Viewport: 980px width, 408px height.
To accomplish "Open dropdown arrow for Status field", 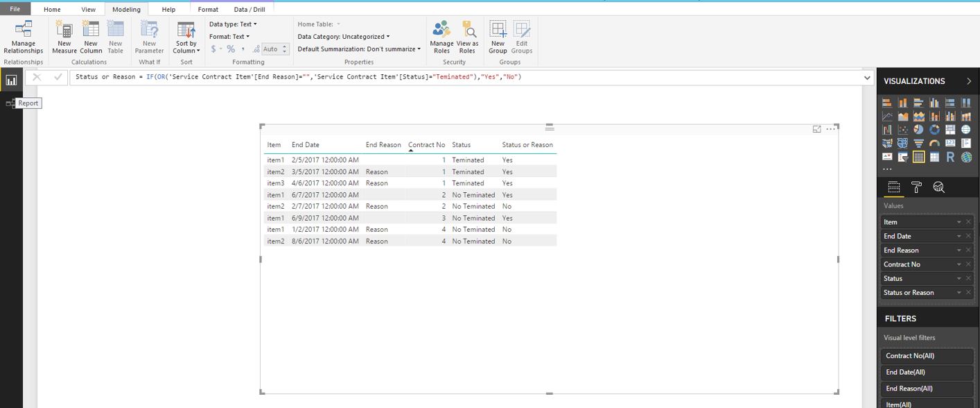I will pyautogui.click(x=959, y=278).
